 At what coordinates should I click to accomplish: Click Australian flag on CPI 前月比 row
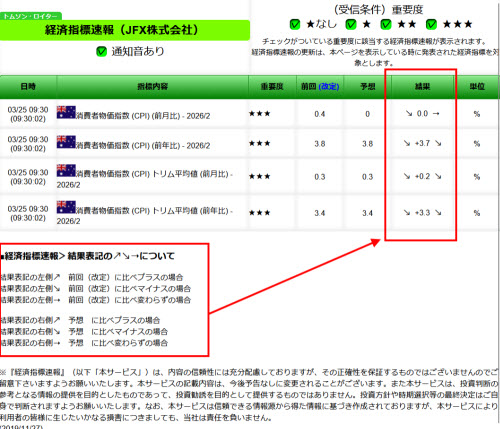(66, 112)
